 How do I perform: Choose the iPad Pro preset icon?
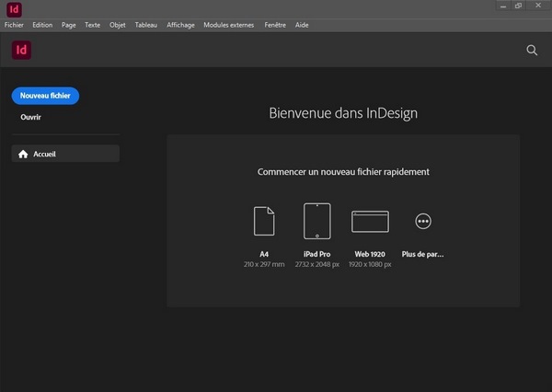[317, 221]
